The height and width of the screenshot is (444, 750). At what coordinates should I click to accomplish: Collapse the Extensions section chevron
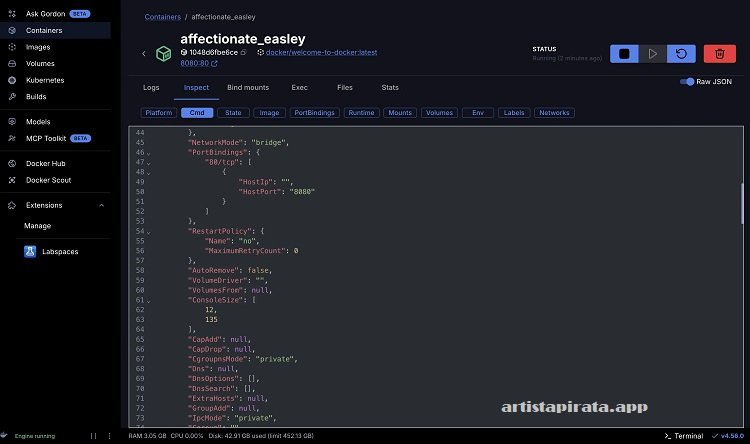(x=101, y=205)
